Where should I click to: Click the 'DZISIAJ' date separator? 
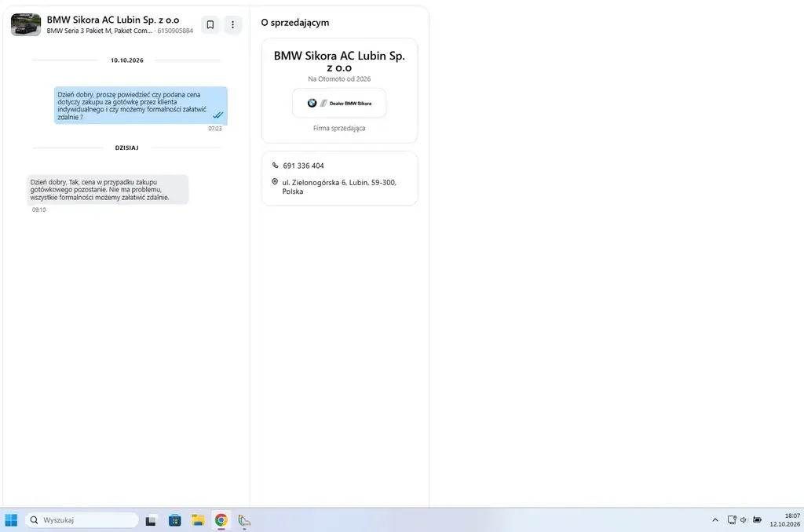coord(126,148)
